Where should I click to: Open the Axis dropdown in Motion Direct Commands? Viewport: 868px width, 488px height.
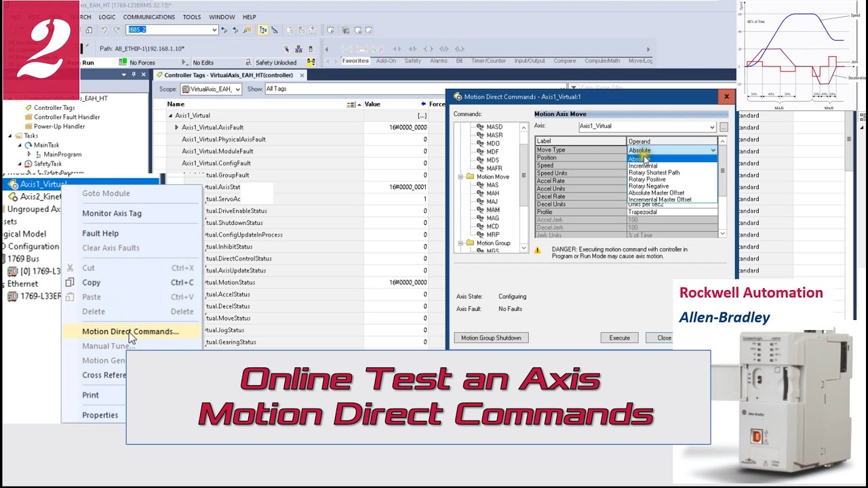pos(711,127)
